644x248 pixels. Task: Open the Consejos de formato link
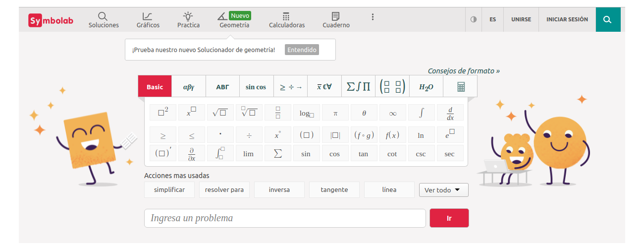click(463, 71)
